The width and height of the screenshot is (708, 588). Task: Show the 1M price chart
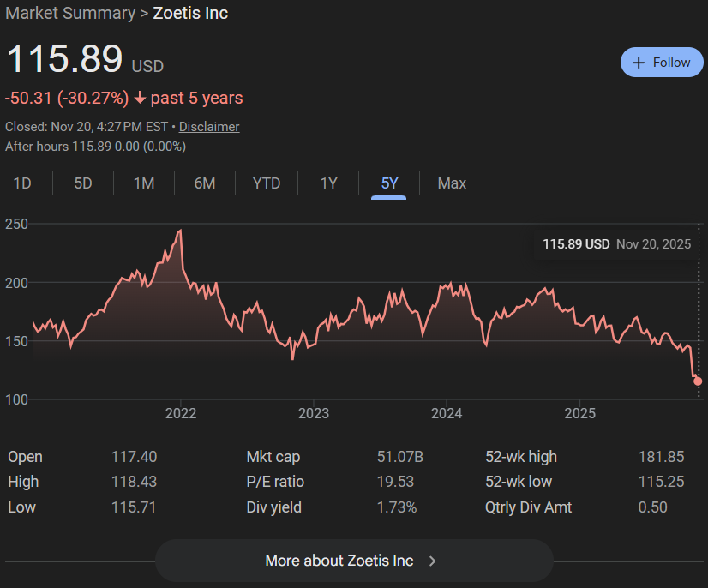tap(144, 183)
